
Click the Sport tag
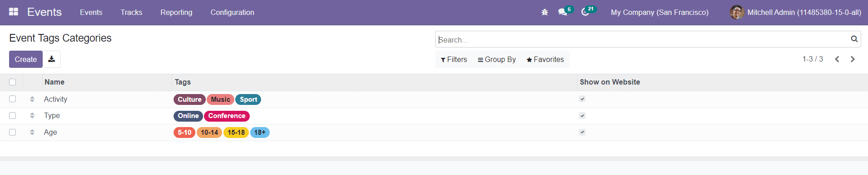pos(248,99)
